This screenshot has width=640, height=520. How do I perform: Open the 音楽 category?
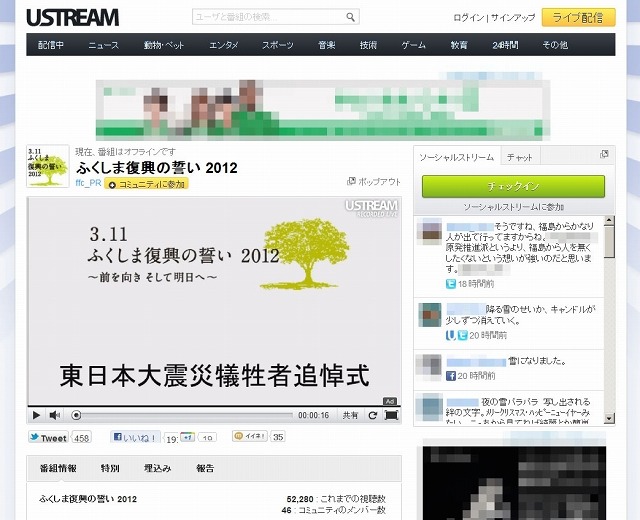(x=327, y=45)
